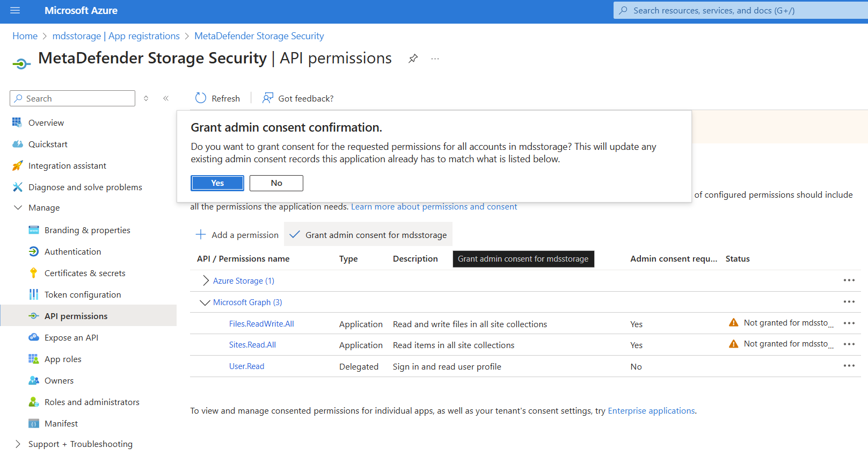Click the Integration assistant rocket icon
The width and height of the screenshot is (868, 455).
(17, 165)
